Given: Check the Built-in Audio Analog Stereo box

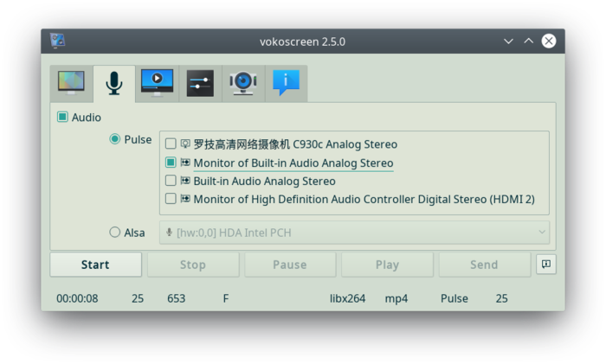Looking at the screenshot, I should click(x=171, y=181).
